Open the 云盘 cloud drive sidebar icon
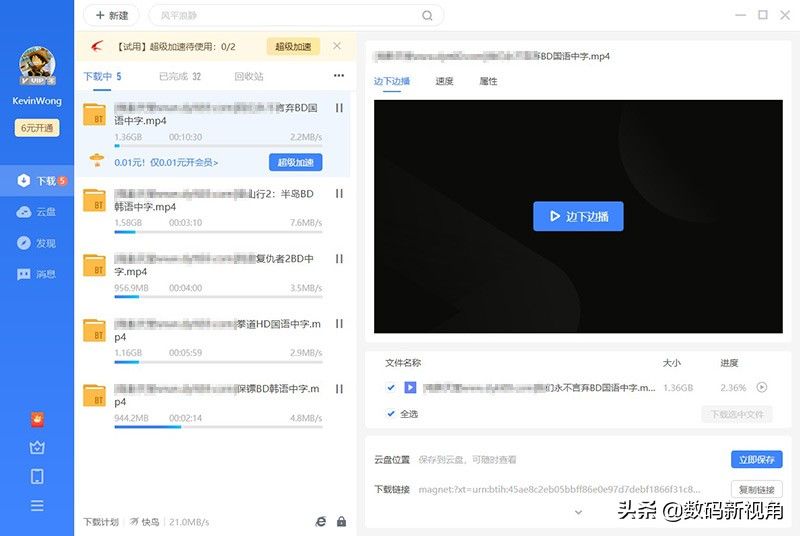Image resolution: width=800 pixels, height=536 pixels. pyautogui.click(x=24, y=212)
